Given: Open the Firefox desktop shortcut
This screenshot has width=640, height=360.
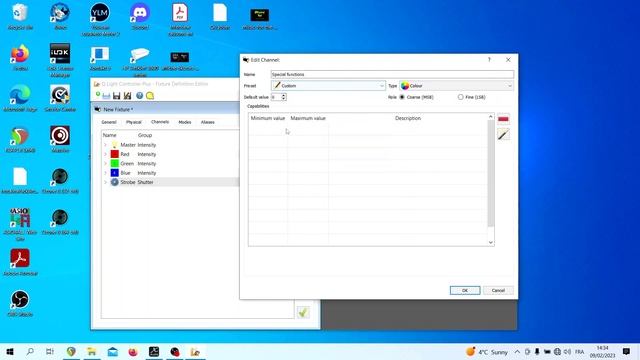Looking at the screenshot, I should pos(20,58).
